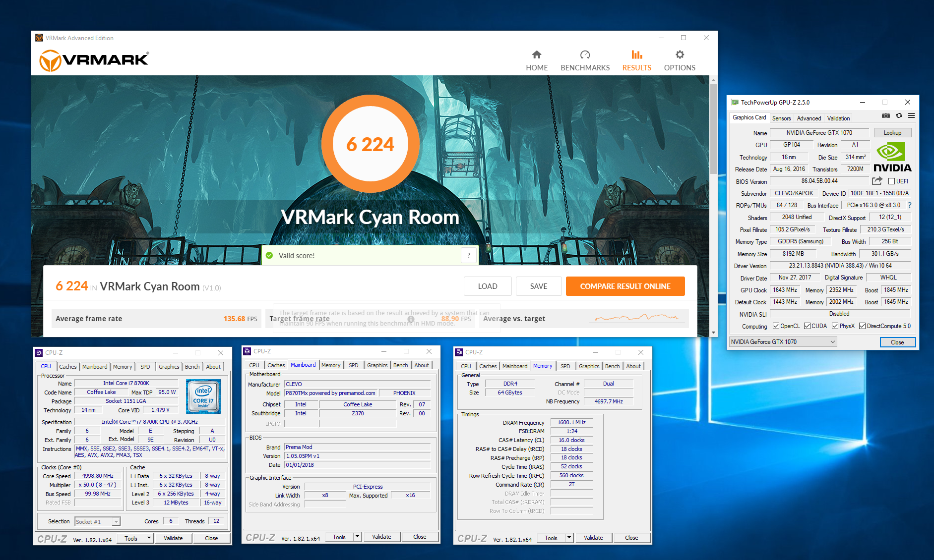Click BIOS brand Prema Mod field
This screenshot has height=560, width=934.
pyautogui.click(x=358, y=447)
